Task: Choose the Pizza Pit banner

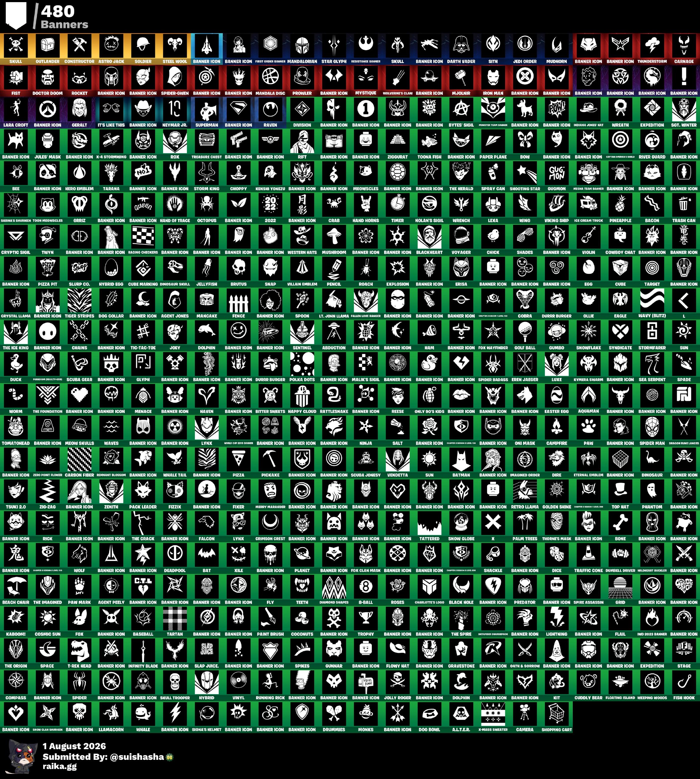Action: click(48, 272)
